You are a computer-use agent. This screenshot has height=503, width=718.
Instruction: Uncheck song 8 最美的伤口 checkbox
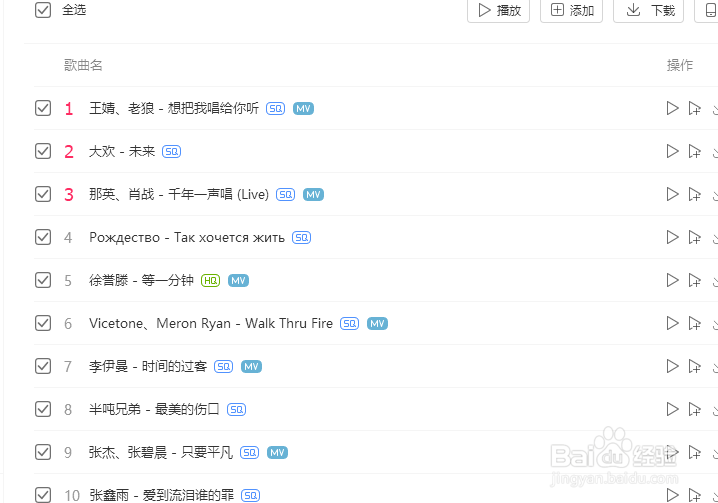pyautogui.click(x=43, y=409)
